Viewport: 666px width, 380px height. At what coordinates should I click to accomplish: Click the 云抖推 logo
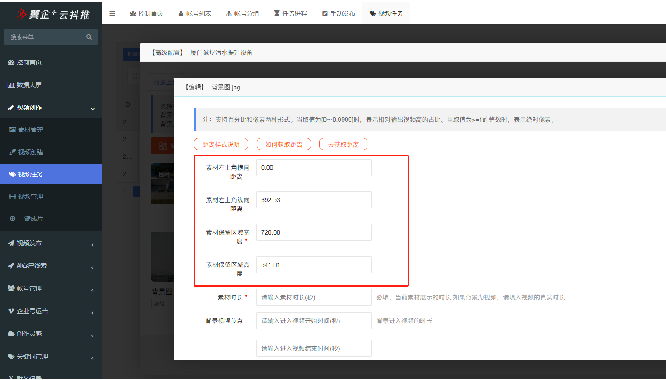[53, 14]
